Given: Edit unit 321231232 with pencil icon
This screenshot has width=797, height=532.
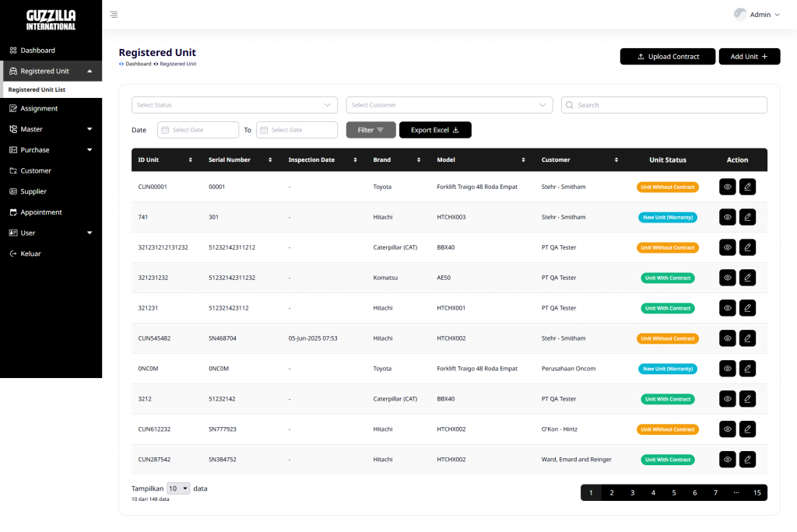Looking at the screenshot, I should point(747,278).
